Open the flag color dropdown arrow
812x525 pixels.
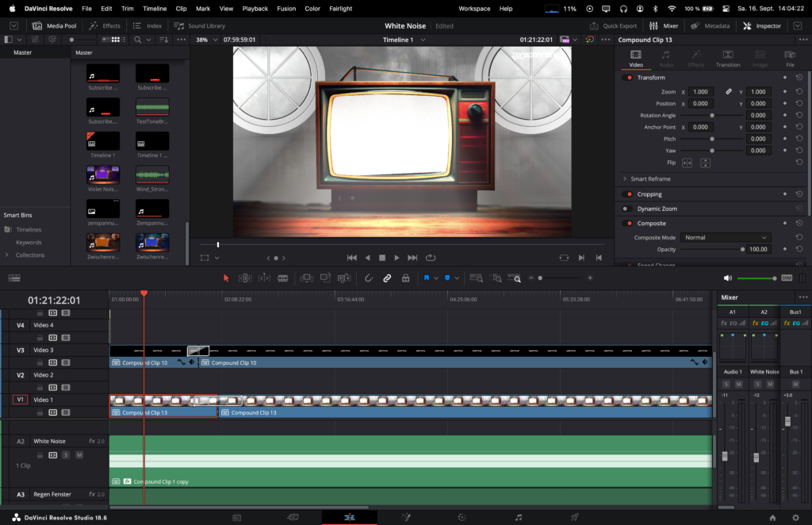click(x=436, y=278)
